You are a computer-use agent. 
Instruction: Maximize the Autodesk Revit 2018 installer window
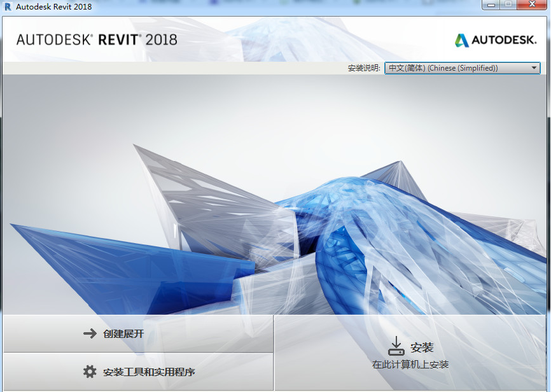508,5
